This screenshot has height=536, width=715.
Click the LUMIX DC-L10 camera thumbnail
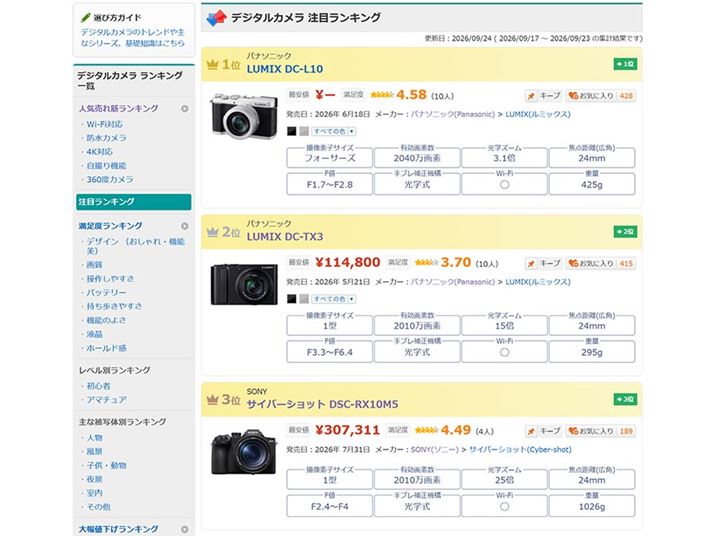tap(244, 115)
